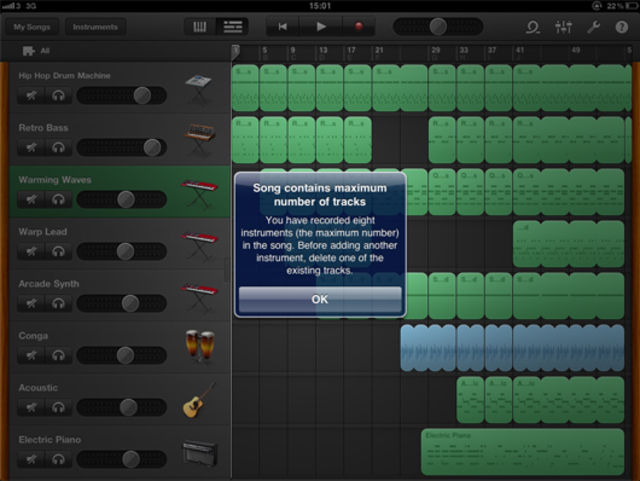Open the mixer settings icon

click(x=563, y=27)
